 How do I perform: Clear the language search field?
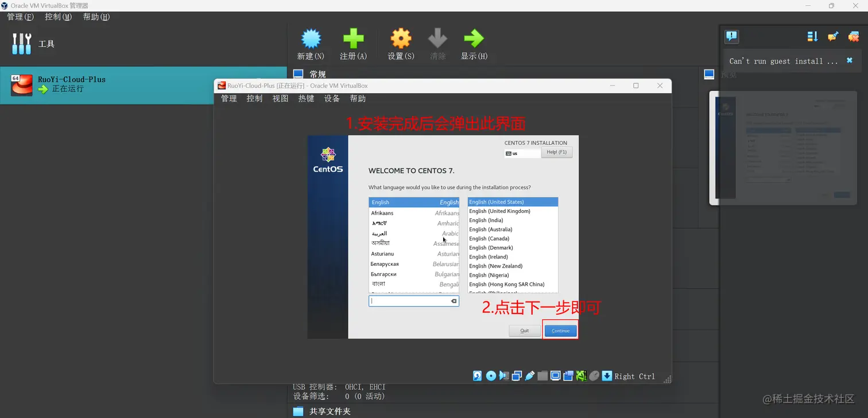click(454, 301)
